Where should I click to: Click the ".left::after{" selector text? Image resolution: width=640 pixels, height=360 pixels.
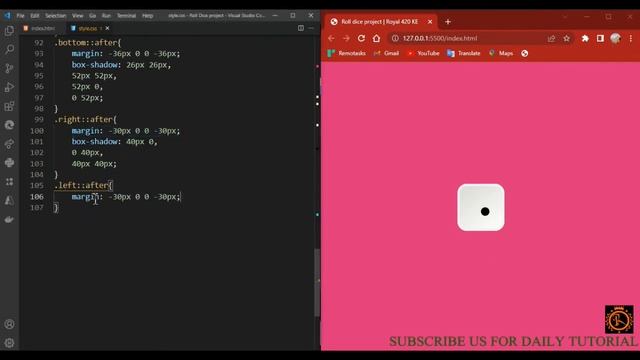(83, 185)
